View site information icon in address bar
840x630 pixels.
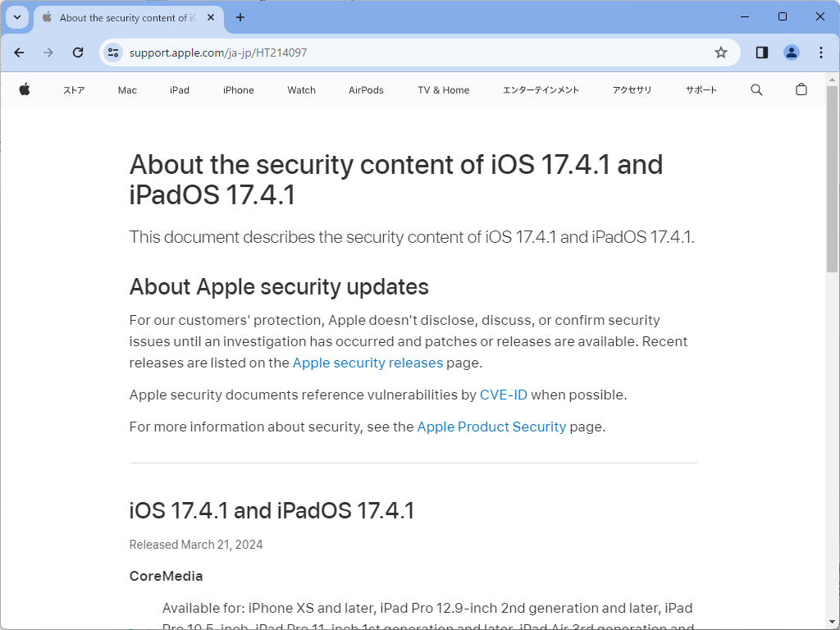tap(114, 52)
